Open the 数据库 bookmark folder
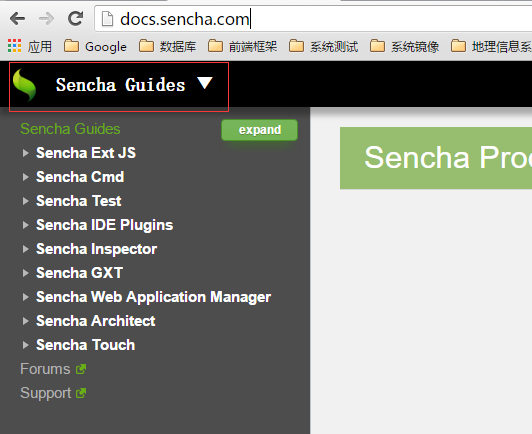The height and width of the screenshot is (434, 532). pyautogui.click(x=168, y=46)
